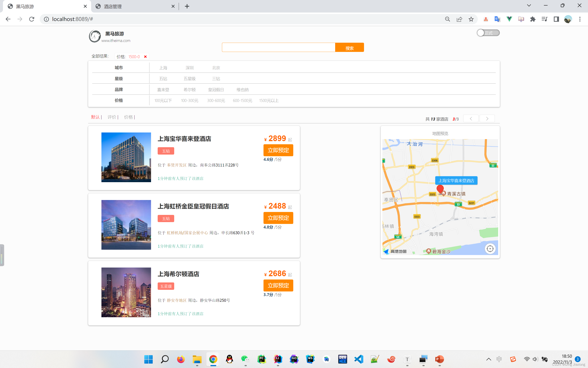Select star level 五钻 filter

(x=163, y=79)
